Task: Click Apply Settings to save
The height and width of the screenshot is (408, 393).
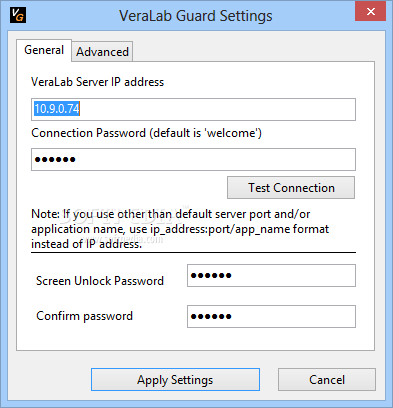Action: (175, 380)
